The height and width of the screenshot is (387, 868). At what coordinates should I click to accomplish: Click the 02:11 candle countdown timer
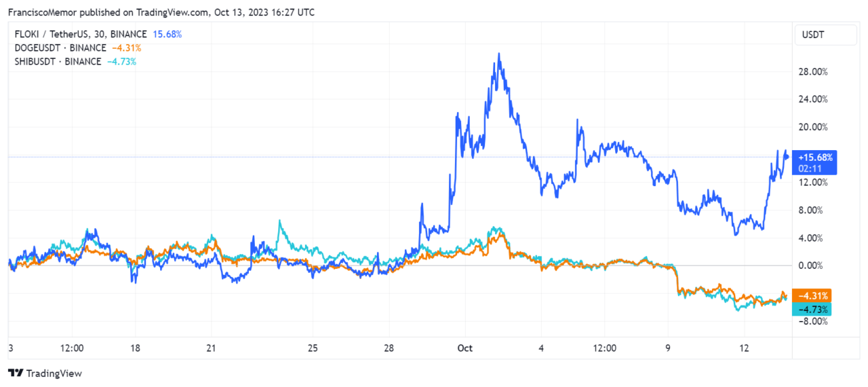tap(810, 168)
